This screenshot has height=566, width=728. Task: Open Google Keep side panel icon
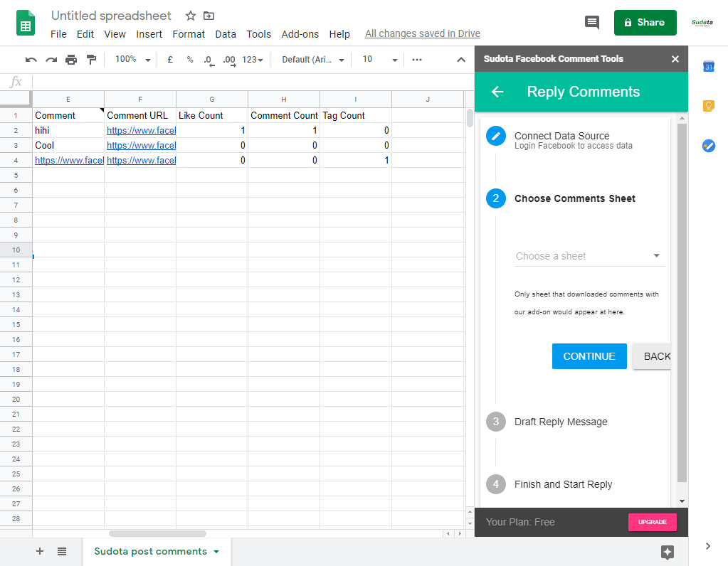coord(709,106)
